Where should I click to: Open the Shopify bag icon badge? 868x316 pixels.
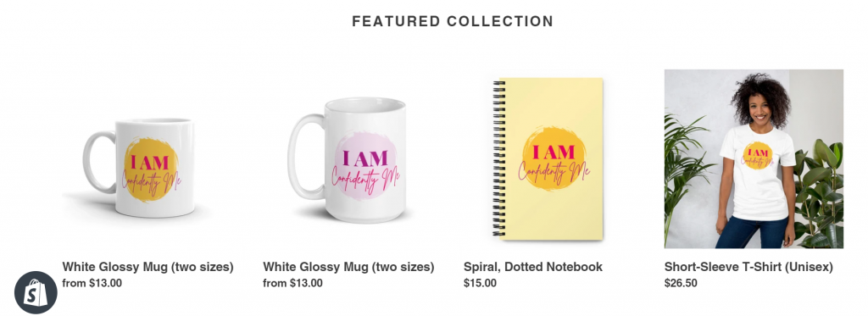point(36,292)
